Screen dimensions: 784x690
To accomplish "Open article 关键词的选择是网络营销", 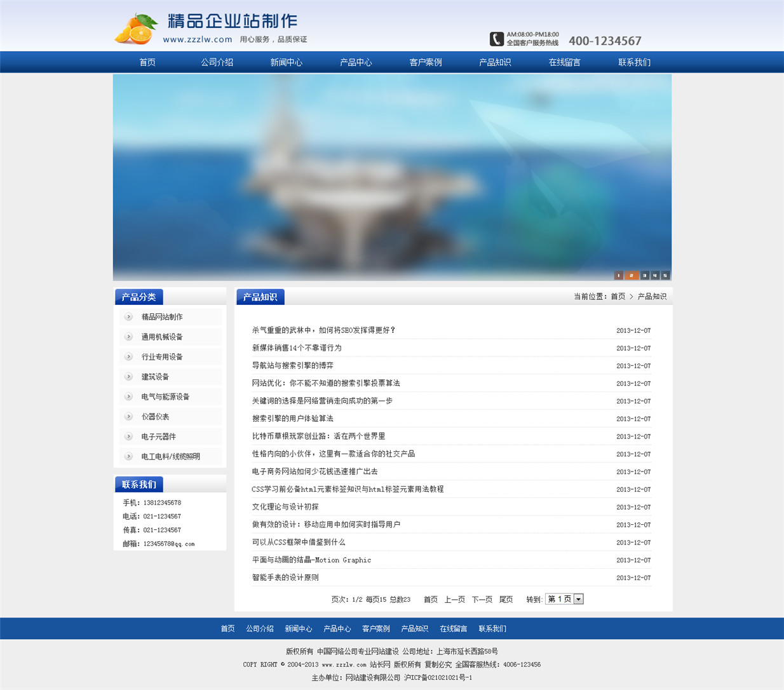I will (322, 401).
